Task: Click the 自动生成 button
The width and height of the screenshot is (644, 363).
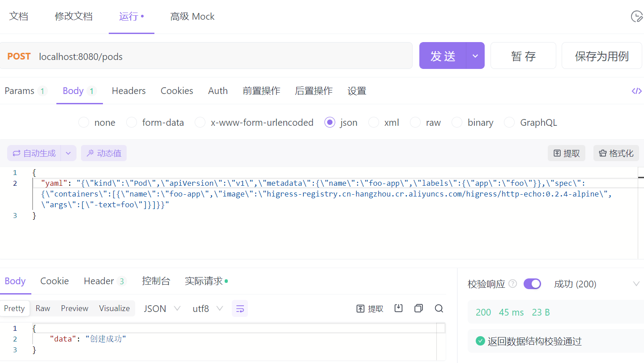Action: tap(34, 153)
